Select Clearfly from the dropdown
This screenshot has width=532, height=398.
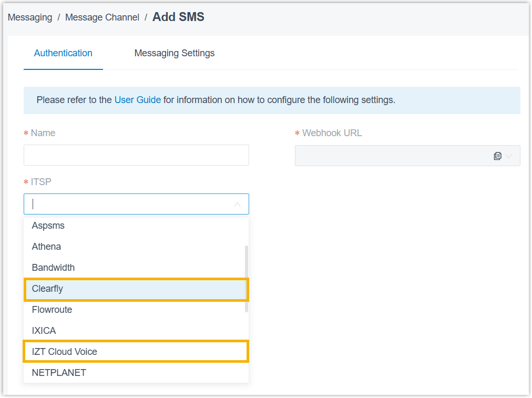[136, 289]
